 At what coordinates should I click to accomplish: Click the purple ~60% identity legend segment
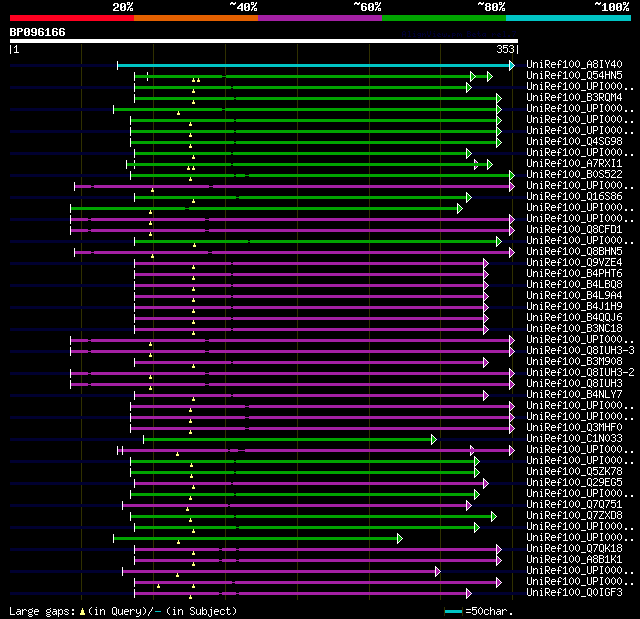tap(320, 18)
